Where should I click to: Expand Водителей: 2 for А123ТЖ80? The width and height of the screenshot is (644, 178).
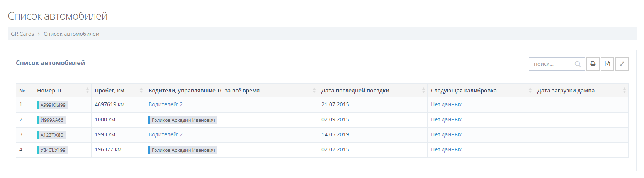point(165,134)
